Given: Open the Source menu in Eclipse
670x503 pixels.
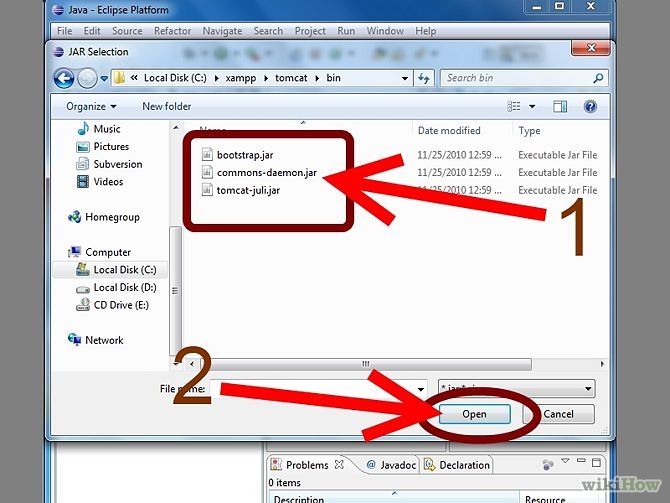Looking at the screenshot, I should [x=127, y=31].
